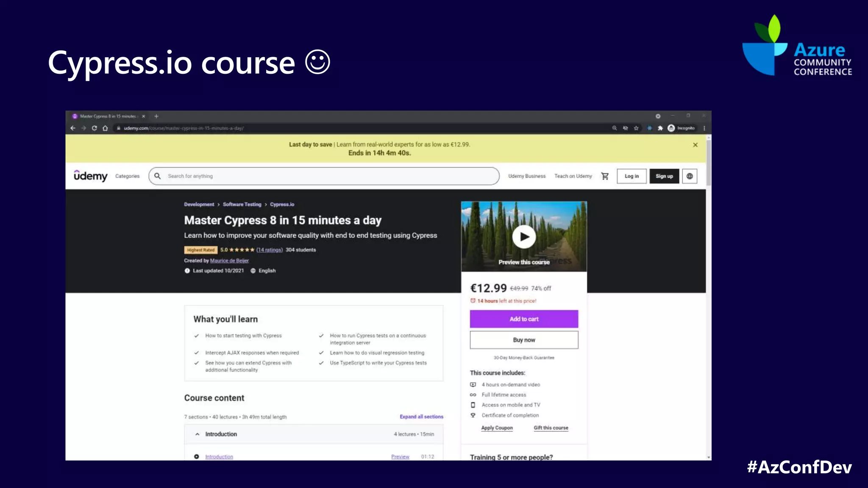Close the Master Cypress 8 browser tab

pos(144,116)
